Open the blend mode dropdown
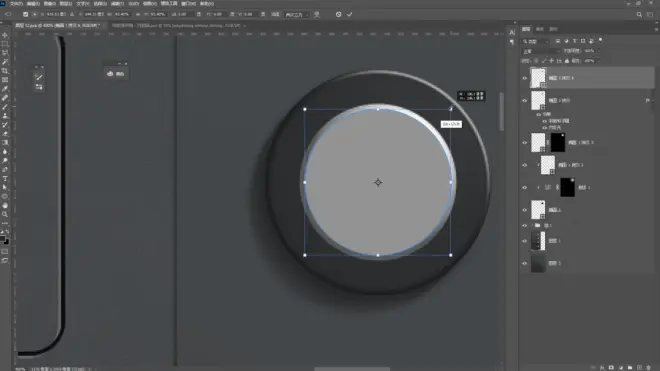The width and height of the screenshot is (660, 371). (x=541, y=51)
